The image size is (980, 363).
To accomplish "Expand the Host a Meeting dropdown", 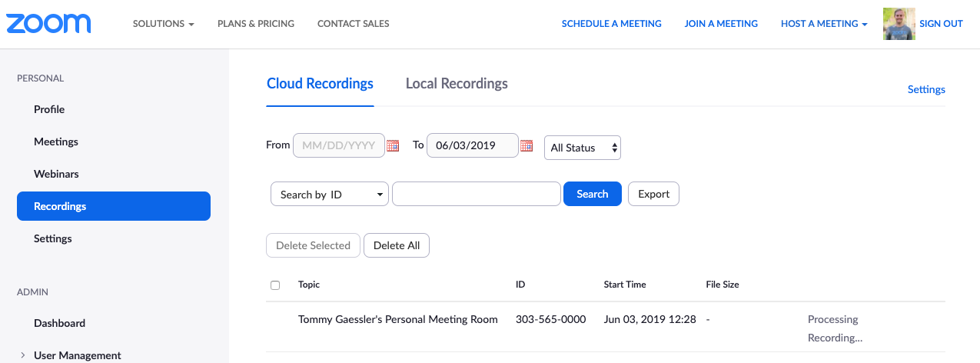I will 824,24.
